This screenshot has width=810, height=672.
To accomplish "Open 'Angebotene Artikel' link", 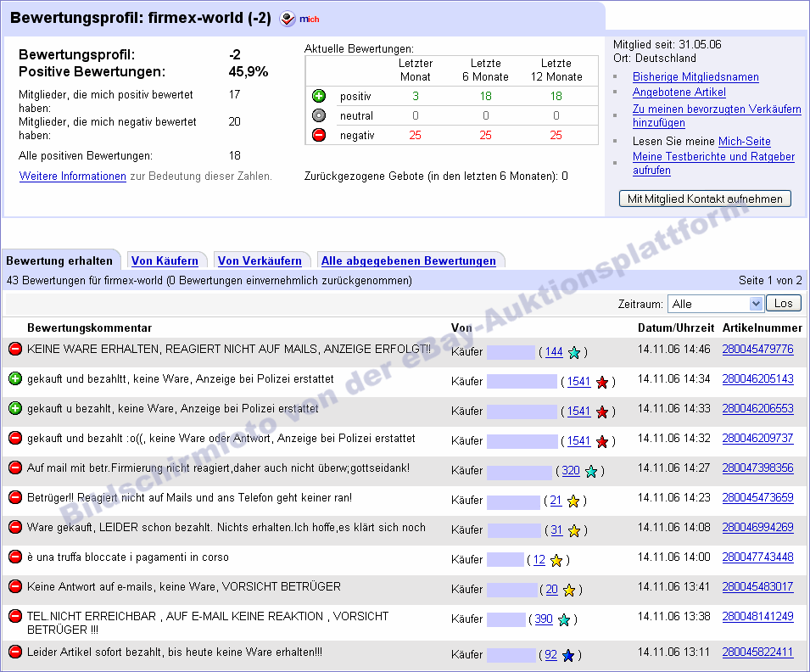I will [x=679, y=92].
